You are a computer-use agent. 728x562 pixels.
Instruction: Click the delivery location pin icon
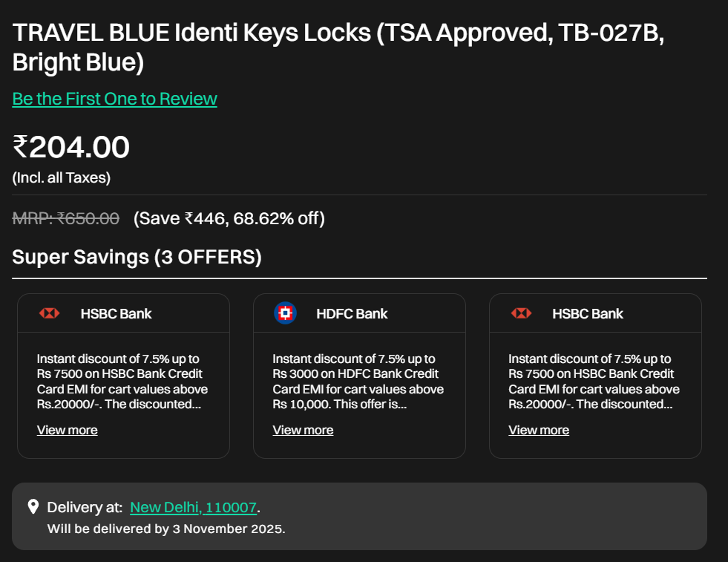pyautogui.click(x=33, y=507)
